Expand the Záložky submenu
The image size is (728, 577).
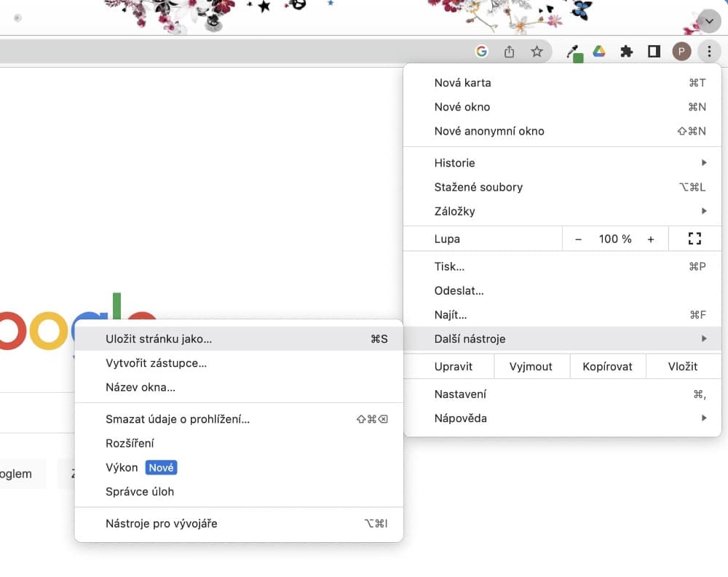[704, 211]
